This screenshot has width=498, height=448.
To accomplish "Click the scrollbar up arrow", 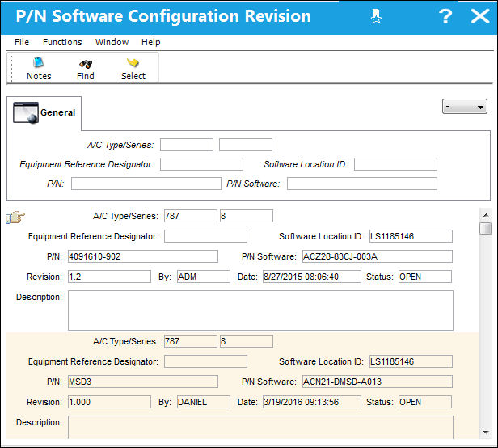I will click(x=486, y=215).
